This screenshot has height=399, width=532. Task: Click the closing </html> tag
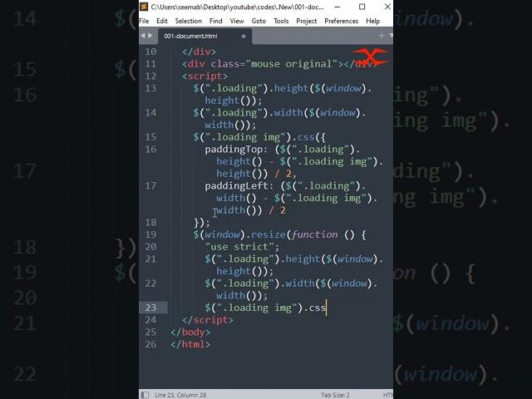point(190,344)
